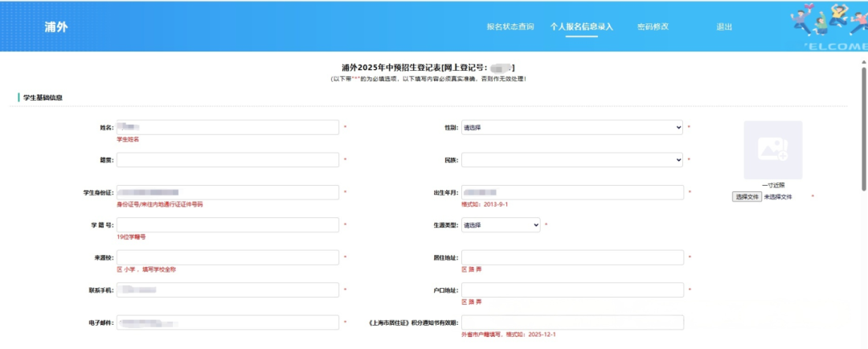The image size is (868, 349).
Task: Open the 生源类型 dropdown
Action: (x=501, y=225)
